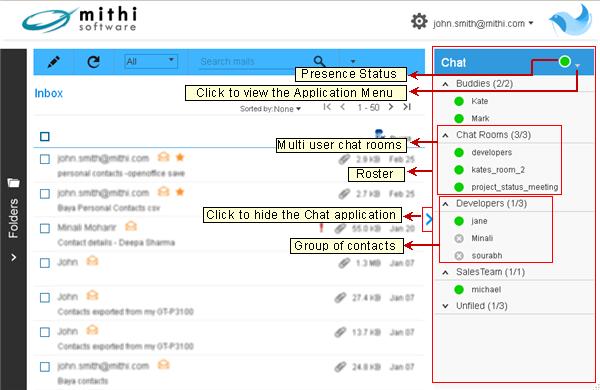Click green status icon next to michael

coord(459,290)
